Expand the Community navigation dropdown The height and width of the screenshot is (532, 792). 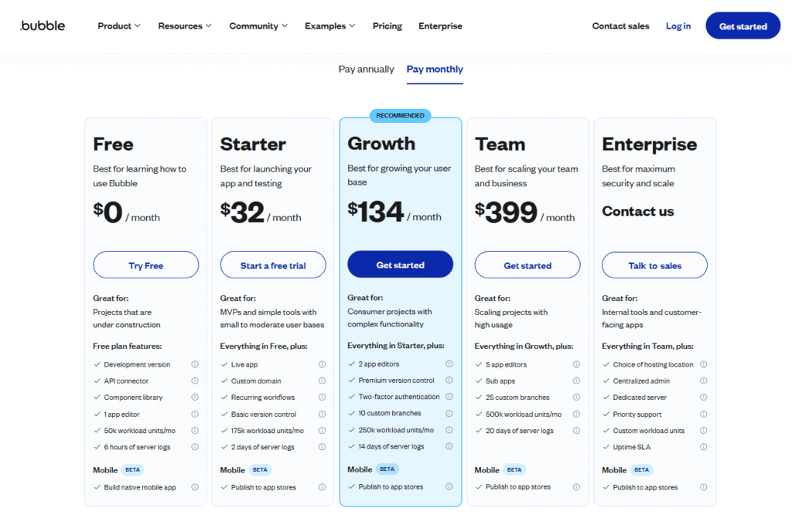click(x=258, y=26)
